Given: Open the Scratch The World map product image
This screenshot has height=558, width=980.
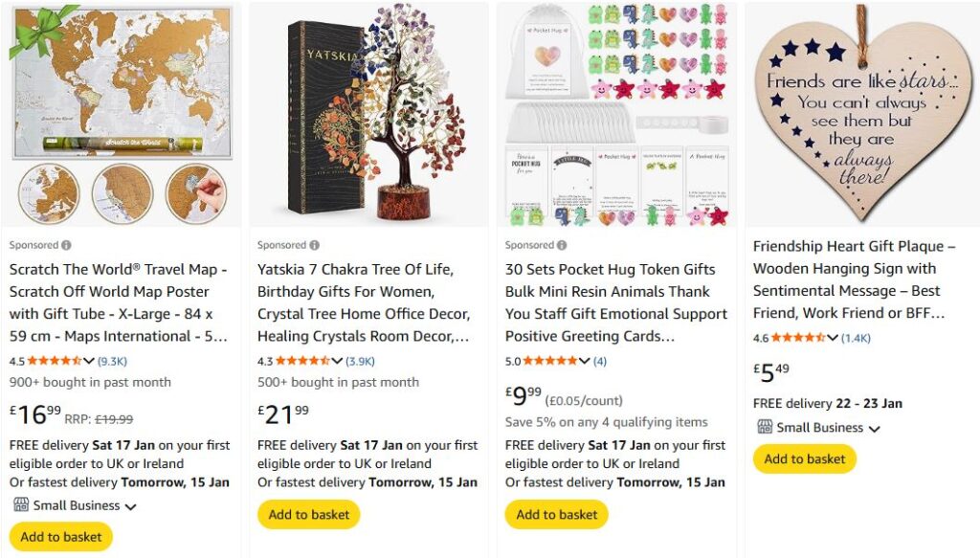Looking at the screenshot, I should (122, 113).
